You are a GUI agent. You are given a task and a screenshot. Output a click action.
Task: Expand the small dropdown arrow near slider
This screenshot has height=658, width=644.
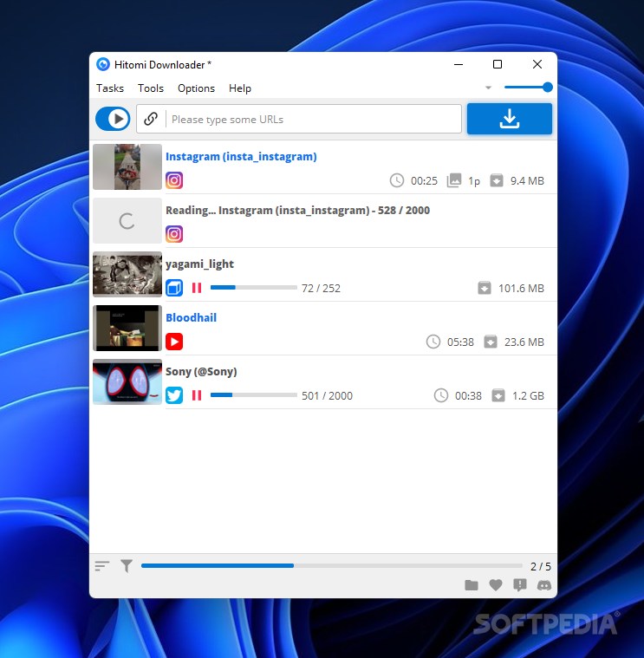pyautogui.click(x=488, y=88)
